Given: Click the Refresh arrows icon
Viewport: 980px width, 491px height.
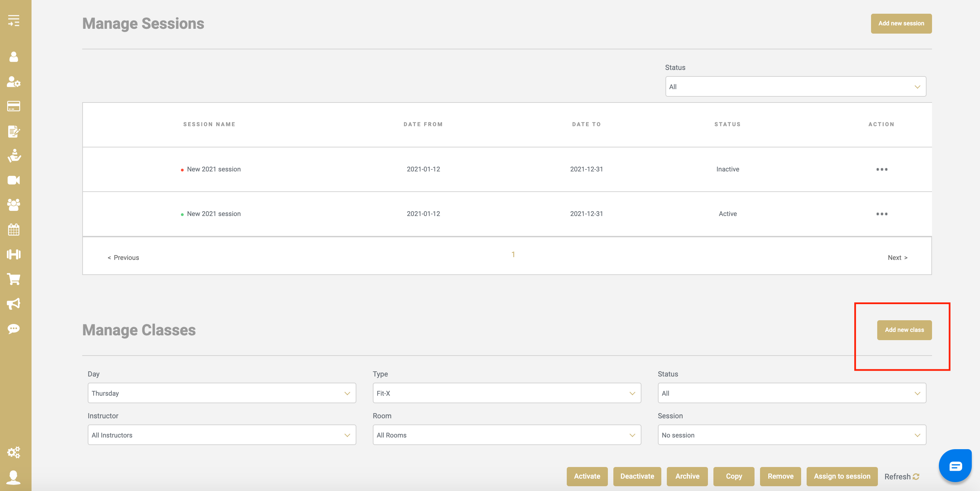Looking at the screenshot, I should click(x=916, y=477).
